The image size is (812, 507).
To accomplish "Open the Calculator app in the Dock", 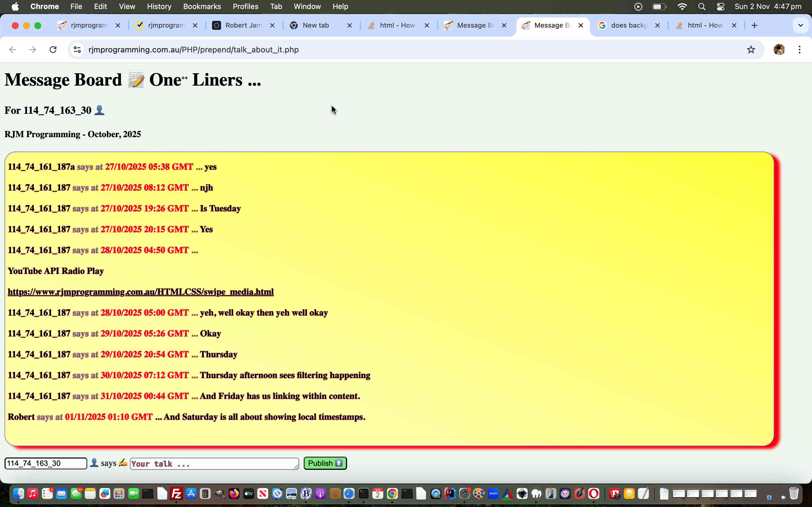I will (x=205, y=493).
